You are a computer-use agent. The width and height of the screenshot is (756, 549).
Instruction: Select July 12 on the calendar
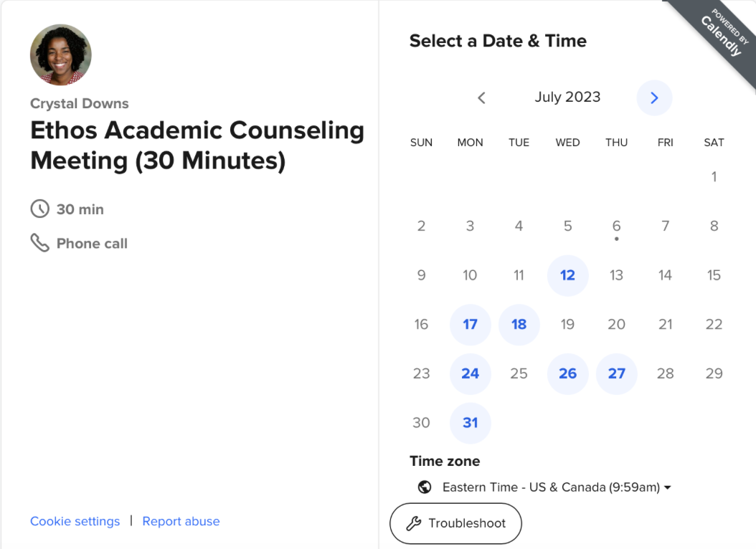(567, 275)
